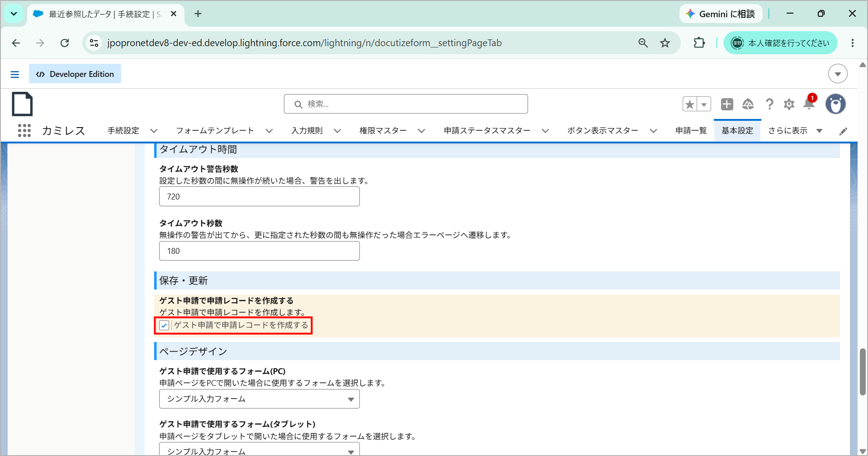Click the 本人確認を行ってください profile button
868x456 pixels.
[780, 43]
